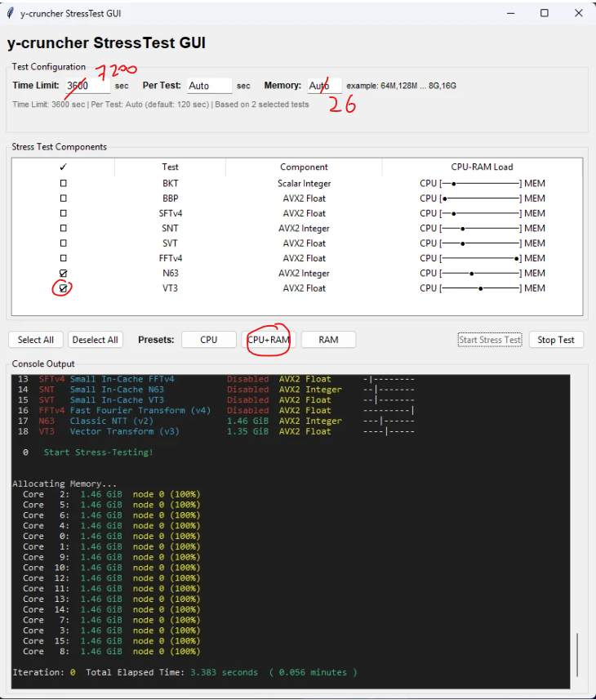This screenshot has height=700, width=596.
Task: Click the CPU-MEM load indicator for BKT
Action: pos(482,184)
